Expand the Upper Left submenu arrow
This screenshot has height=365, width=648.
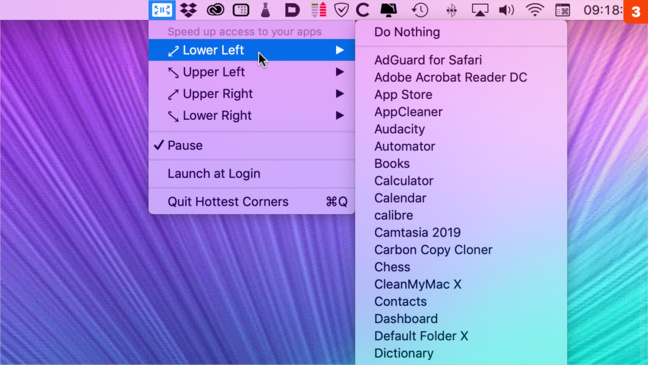point(340,72)
